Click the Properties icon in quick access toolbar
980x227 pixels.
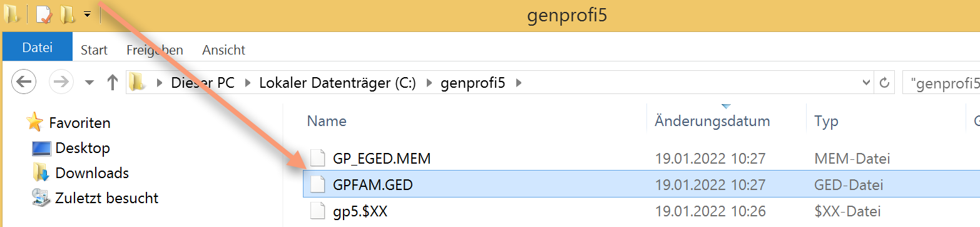[x=43, y=14]
